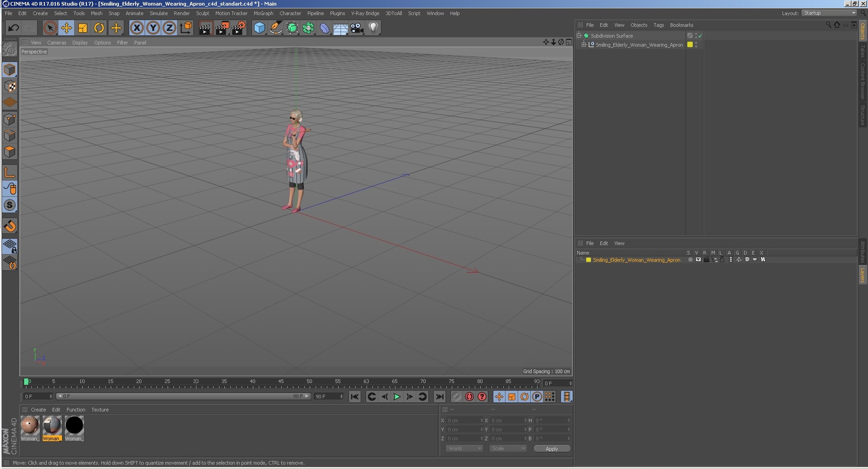Click the 45 mark on timeline ruler

281,382
